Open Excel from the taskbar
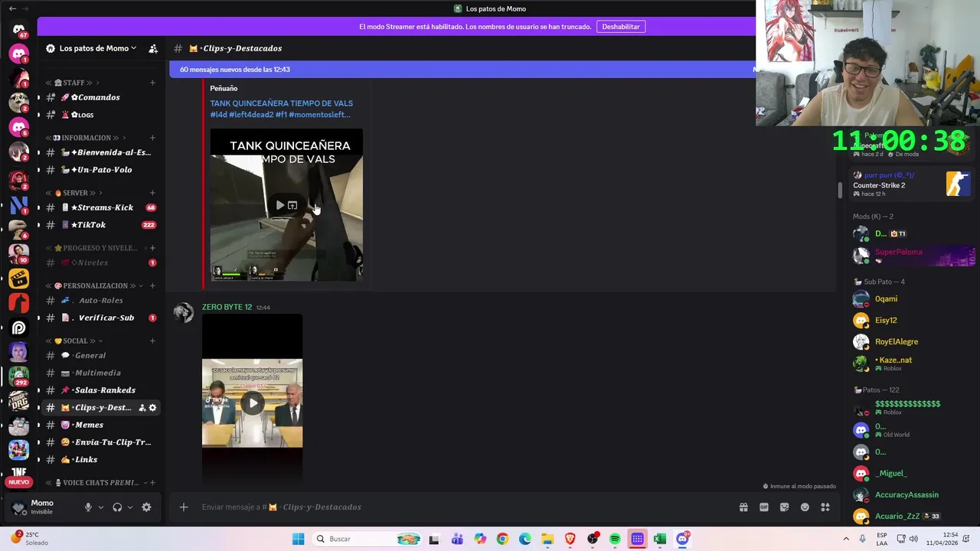This screenshot has width=980, height=551. pyautogui.click(x=659, y=539)
